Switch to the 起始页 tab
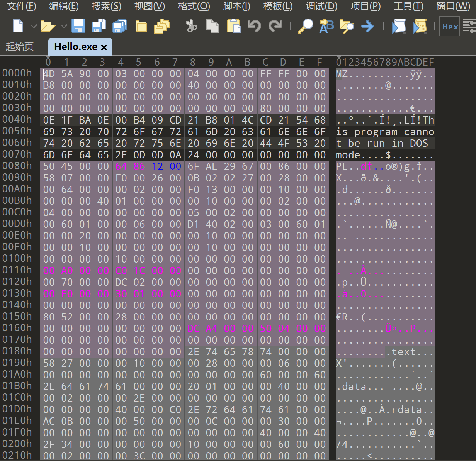The image size is (476, 461). pos(20,47)
